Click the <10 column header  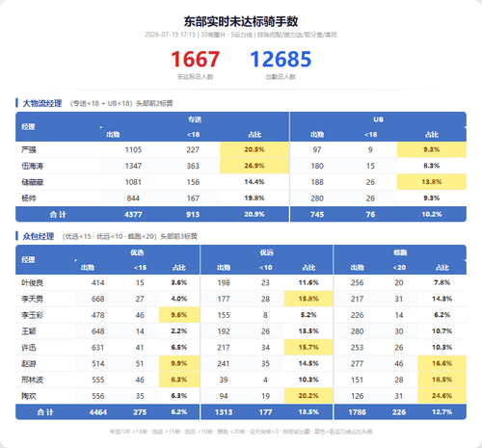coord(265,268)
